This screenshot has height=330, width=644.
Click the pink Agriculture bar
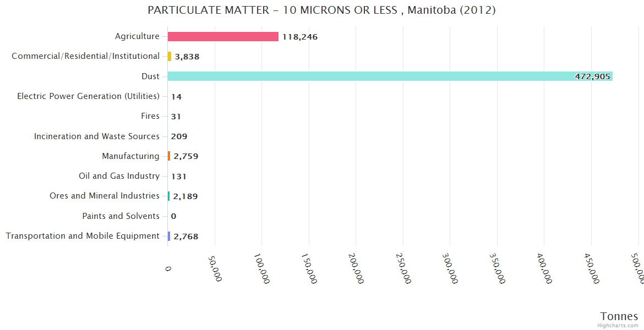click(x=223, y=37)
